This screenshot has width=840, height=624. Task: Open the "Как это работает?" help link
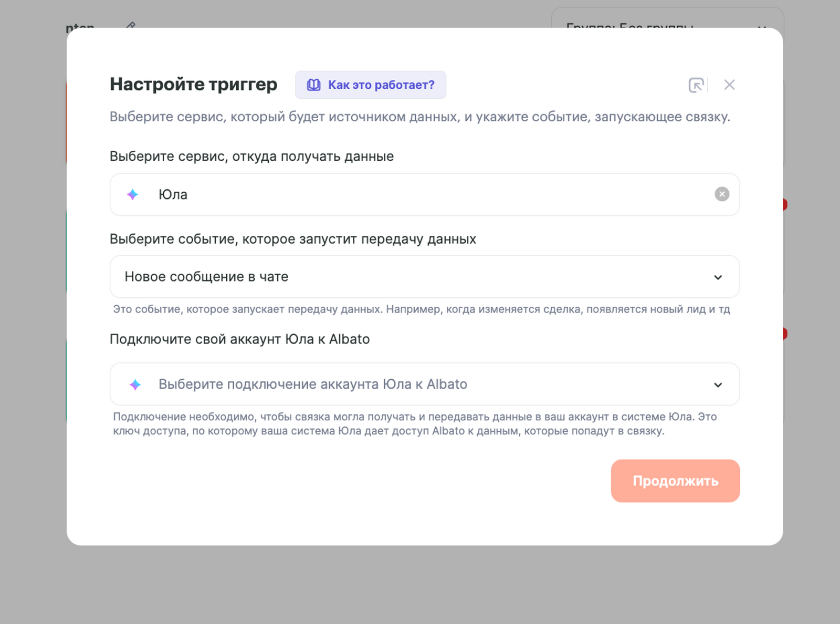pyautogui.click(x=381, y=85)
